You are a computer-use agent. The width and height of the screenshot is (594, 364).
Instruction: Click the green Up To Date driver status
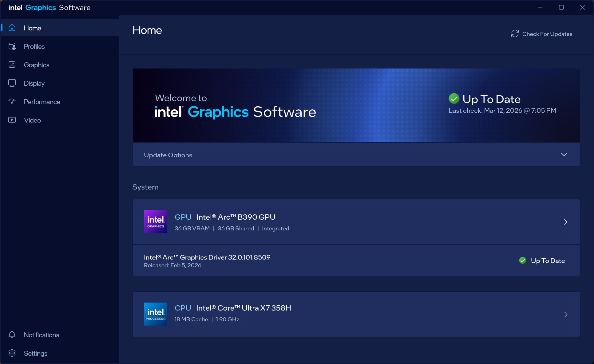(x=542, y=260)
